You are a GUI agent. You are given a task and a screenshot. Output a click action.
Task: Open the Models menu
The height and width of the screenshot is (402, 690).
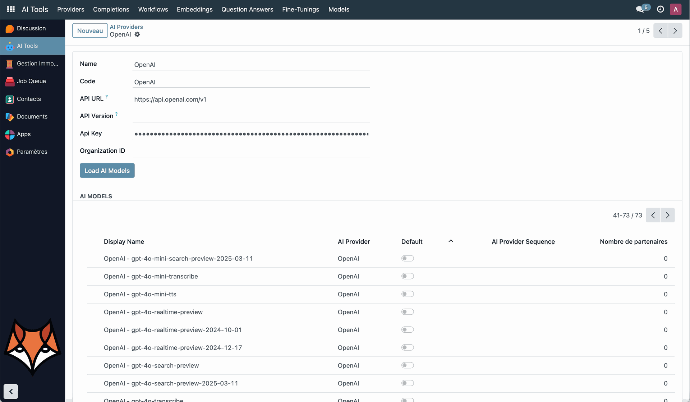point(339,9)
